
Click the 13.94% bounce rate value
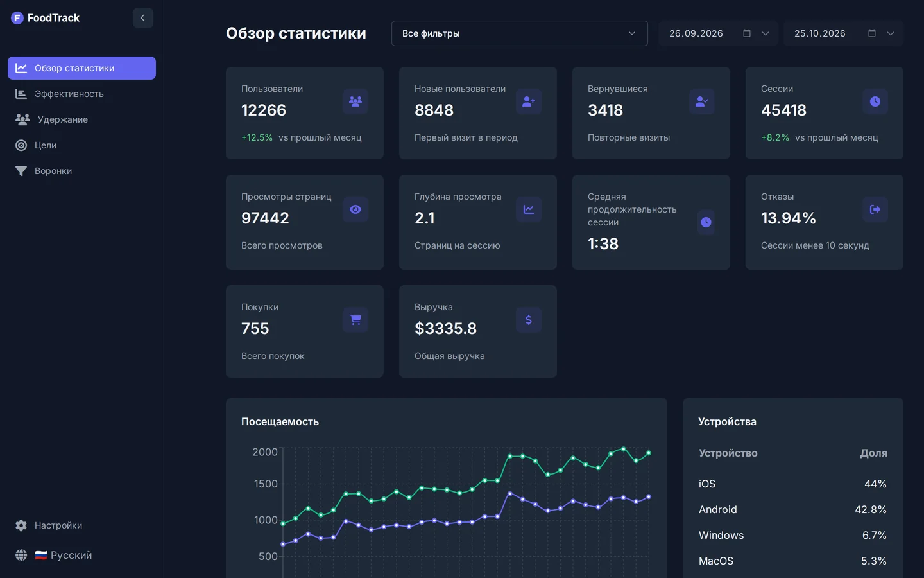[789, 218]
